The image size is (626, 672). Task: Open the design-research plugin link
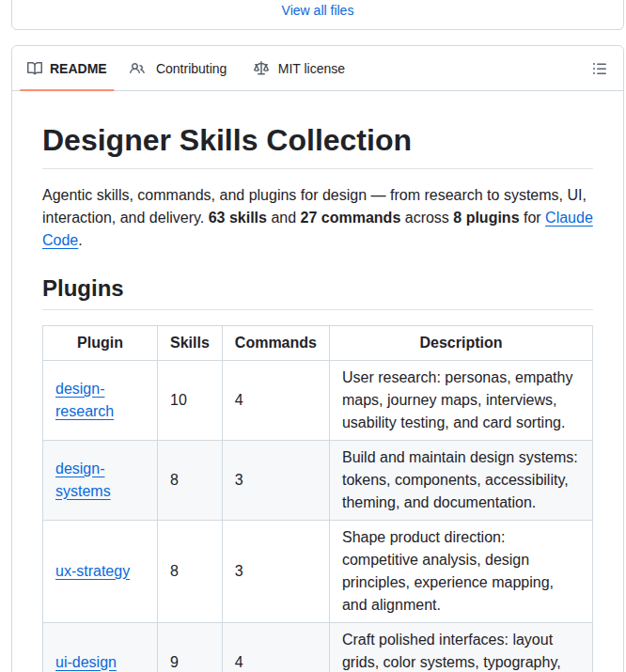(85, 399)
